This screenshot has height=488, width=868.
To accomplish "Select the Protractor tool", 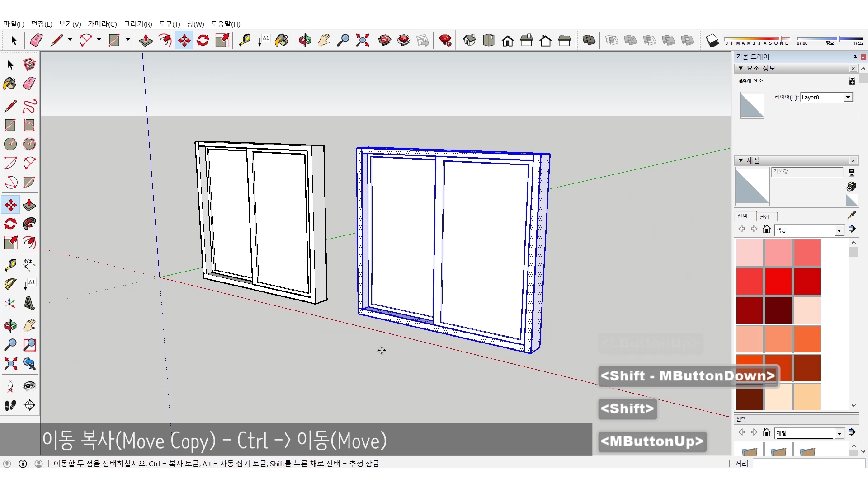I will coord(10,284).
